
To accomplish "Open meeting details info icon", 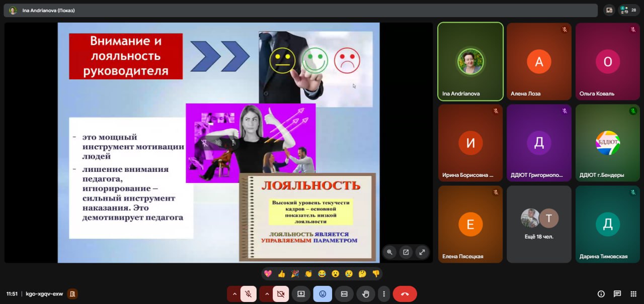I will 601,294.
